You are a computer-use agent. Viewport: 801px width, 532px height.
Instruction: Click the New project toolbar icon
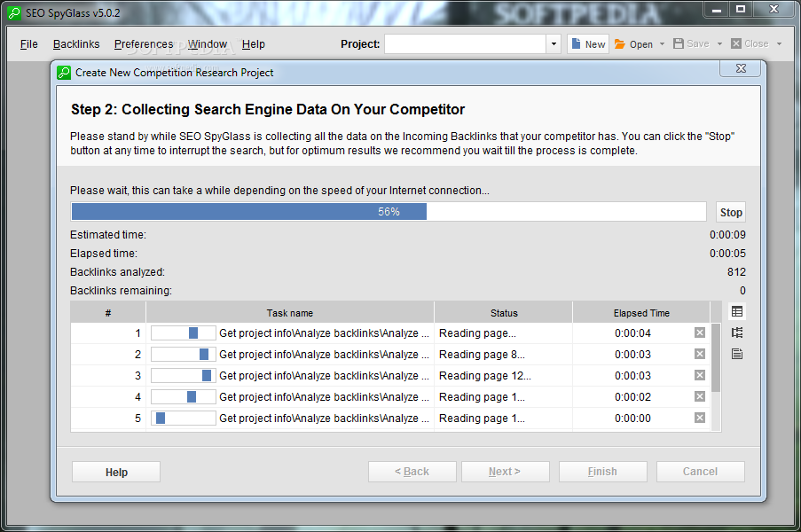point(588,44)
